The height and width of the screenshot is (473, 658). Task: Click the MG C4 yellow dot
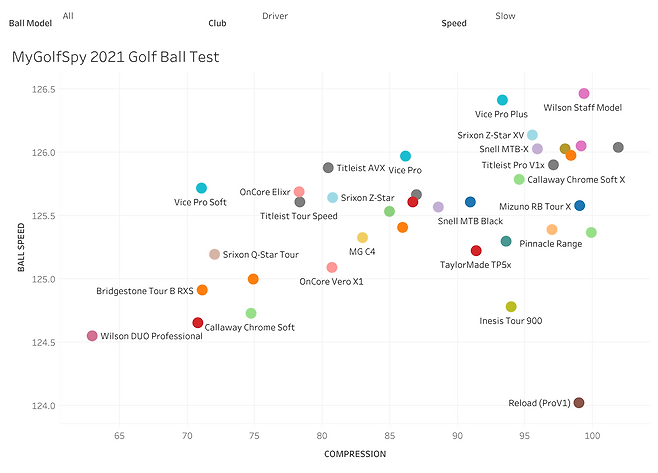pos(362,238)
